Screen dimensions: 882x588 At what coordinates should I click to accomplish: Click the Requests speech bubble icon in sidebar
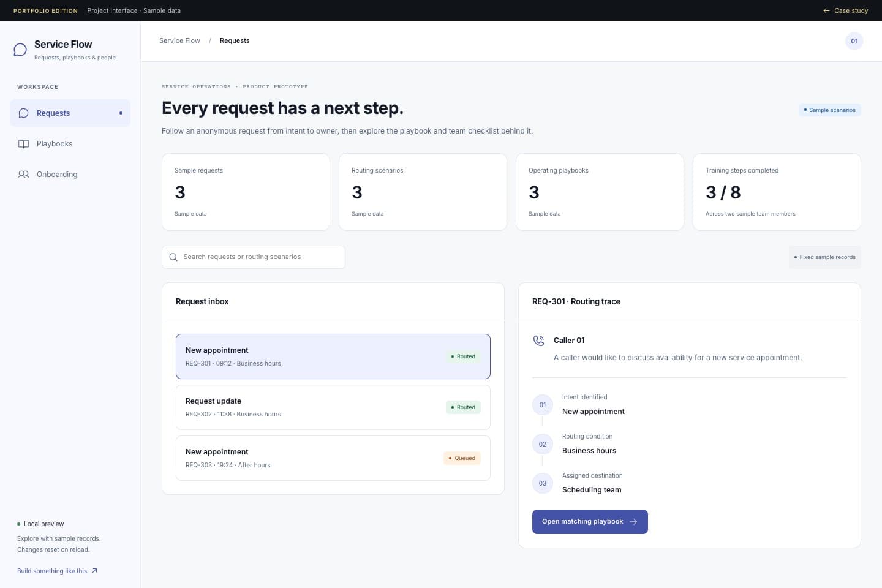[24, 113]
